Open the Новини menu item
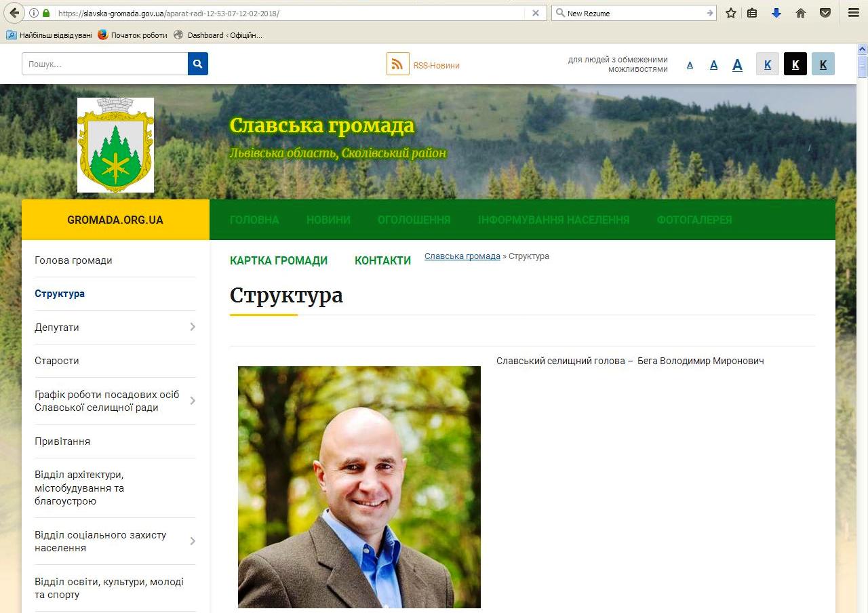 (328, 220)
